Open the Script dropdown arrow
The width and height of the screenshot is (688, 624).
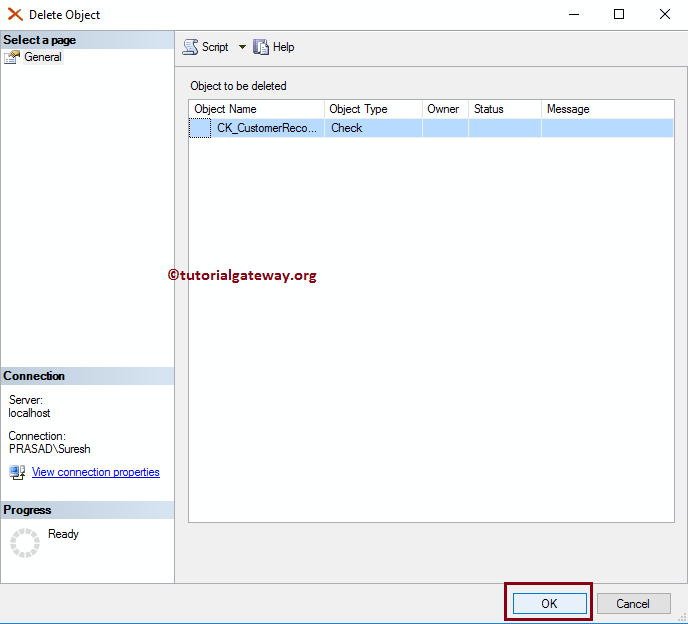242,47
